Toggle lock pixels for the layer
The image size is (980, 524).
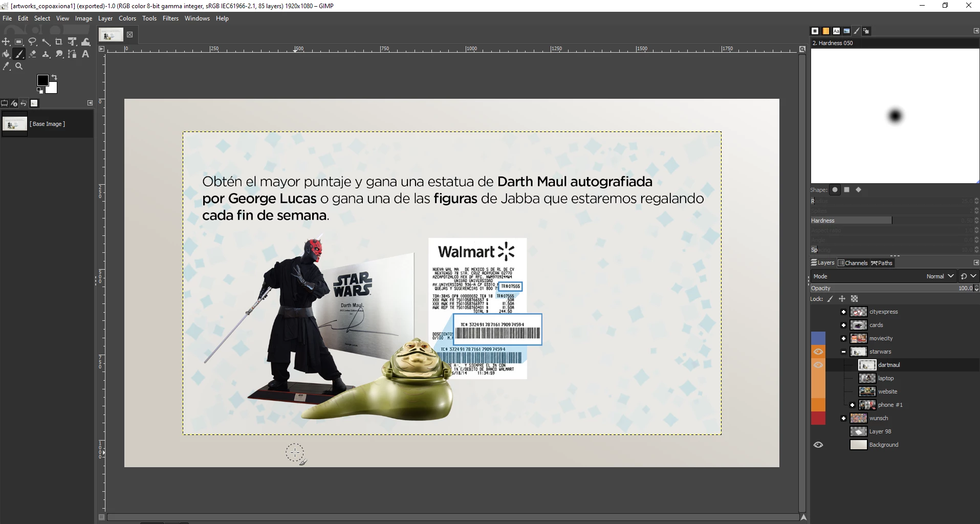click(830, 299)
